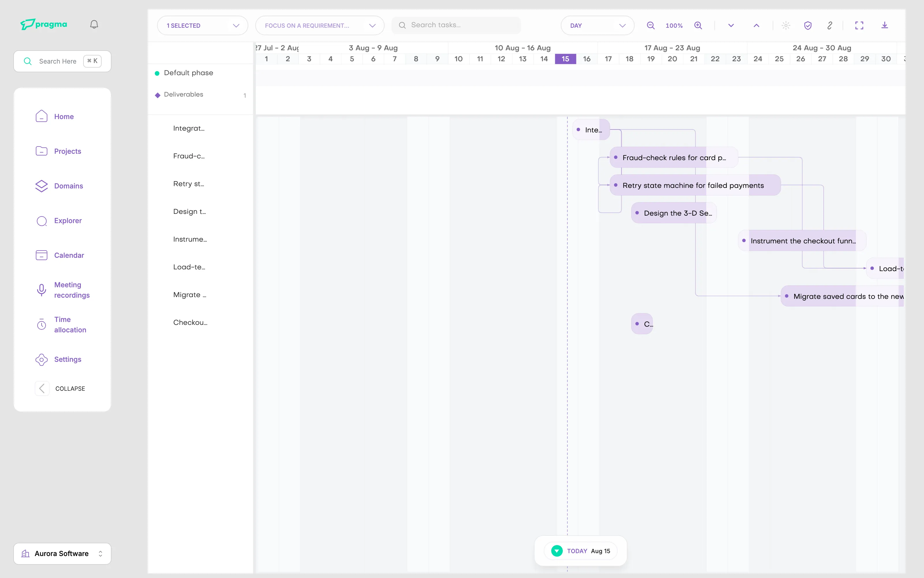Open the notifications bell
The width and height of the screenshot is (924, 578).
point(94,25)
